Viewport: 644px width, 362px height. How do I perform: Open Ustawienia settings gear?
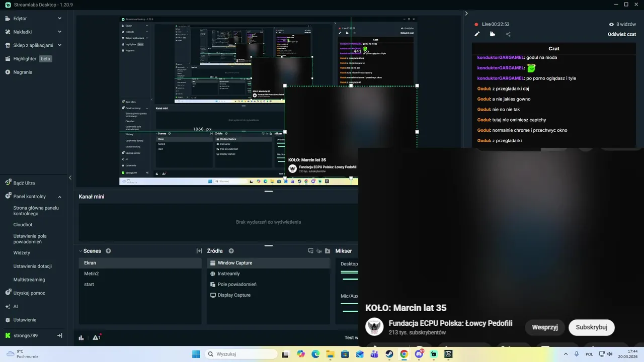25,320
